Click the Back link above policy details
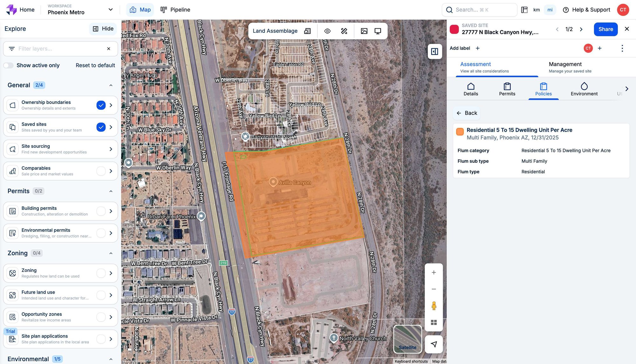The image size is (636, 364). pos(466,113)
